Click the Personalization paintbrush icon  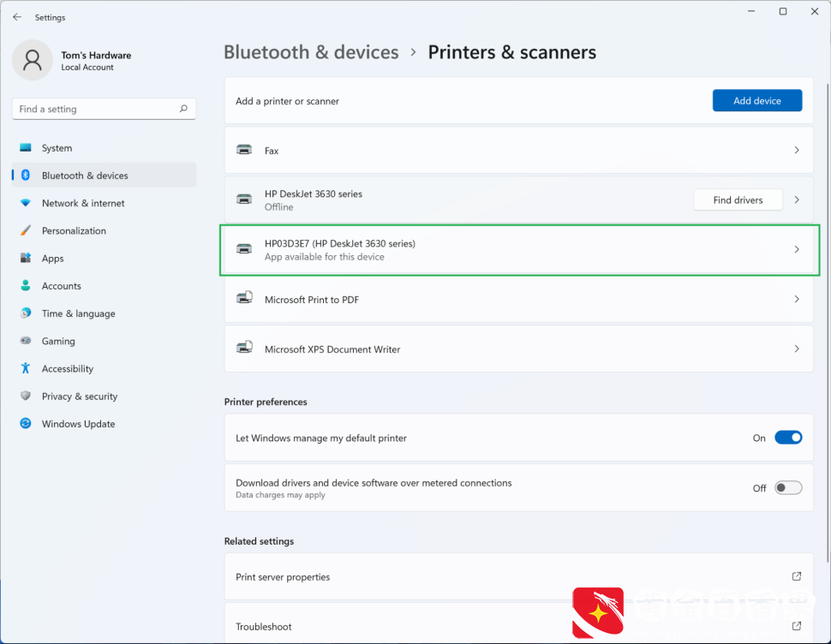(x=26, y=230)
